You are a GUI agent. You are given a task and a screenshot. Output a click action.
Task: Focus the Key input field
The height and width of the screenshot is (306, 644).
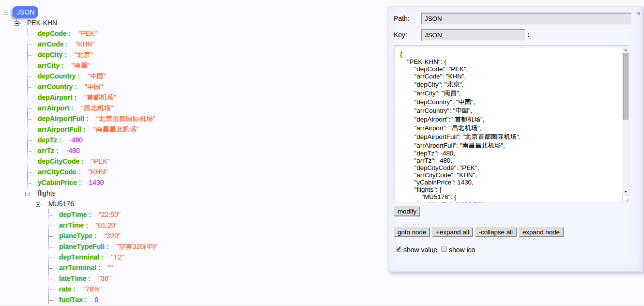[x=473, y=35]
